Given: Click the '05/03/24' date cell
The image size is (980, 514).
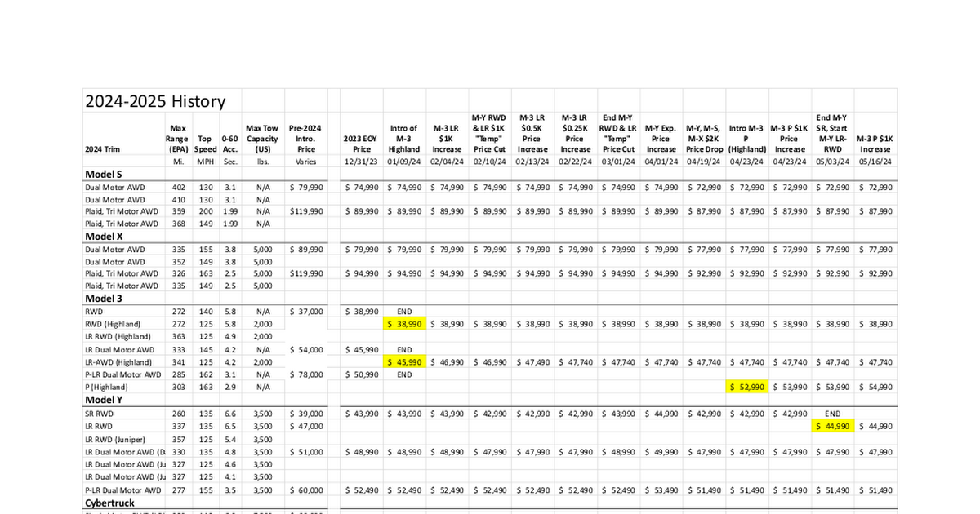Looking at the screenshot, I should [832, 162].
